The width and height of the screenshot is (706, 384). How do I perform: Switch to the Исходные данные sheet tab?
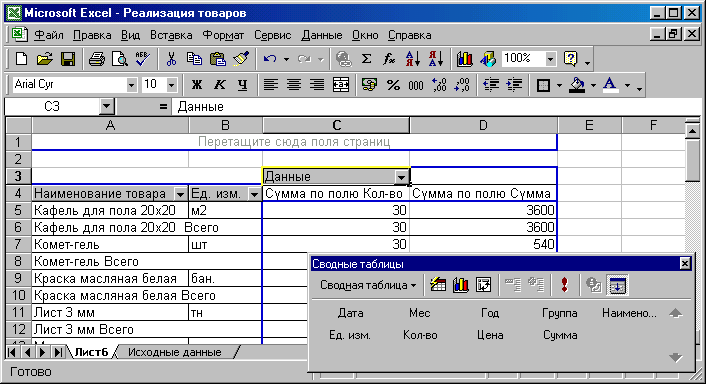[175, 352]
